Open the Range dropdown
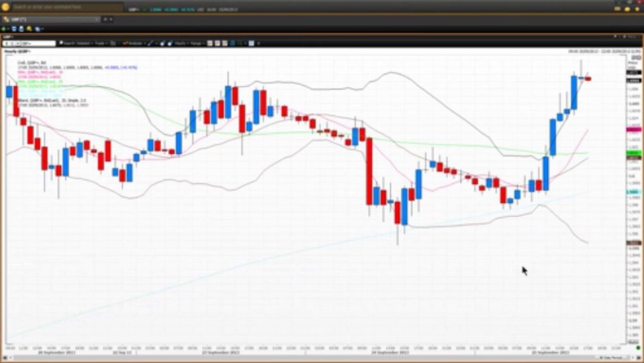This screenshot has height=363, width=644. 196,43
